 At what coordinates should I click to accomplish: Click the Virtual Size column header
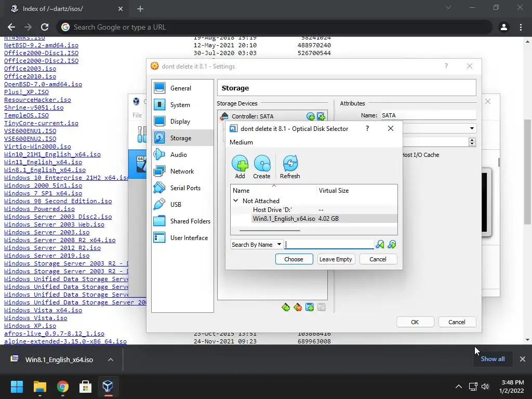(x=357, y=191)
